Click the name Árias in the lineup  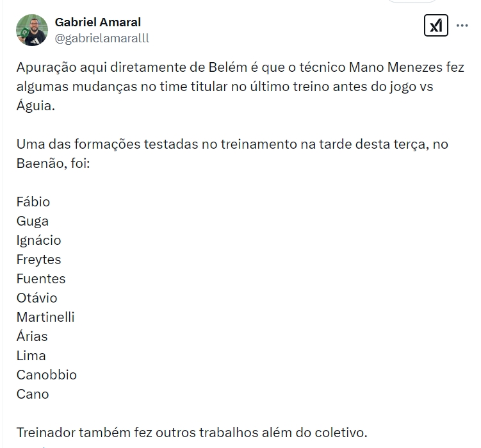click(32, 336)
